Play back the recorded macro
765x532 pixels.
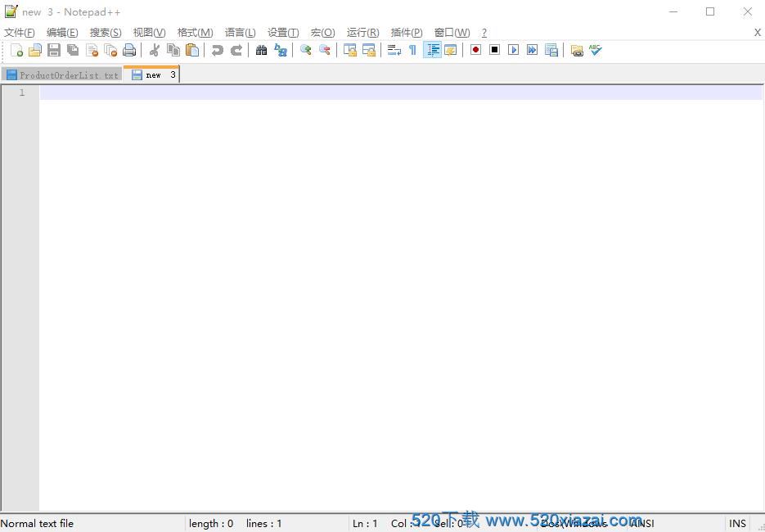[x=513, y=50]
